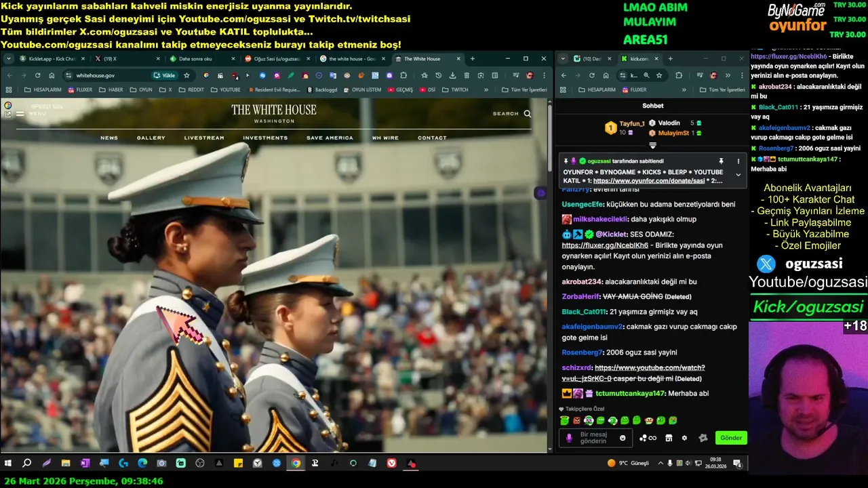Open the OYUN bookmark folder
The width and height of the screenshot is (868, 488).
pyautogui.click(x=141, y=89)
